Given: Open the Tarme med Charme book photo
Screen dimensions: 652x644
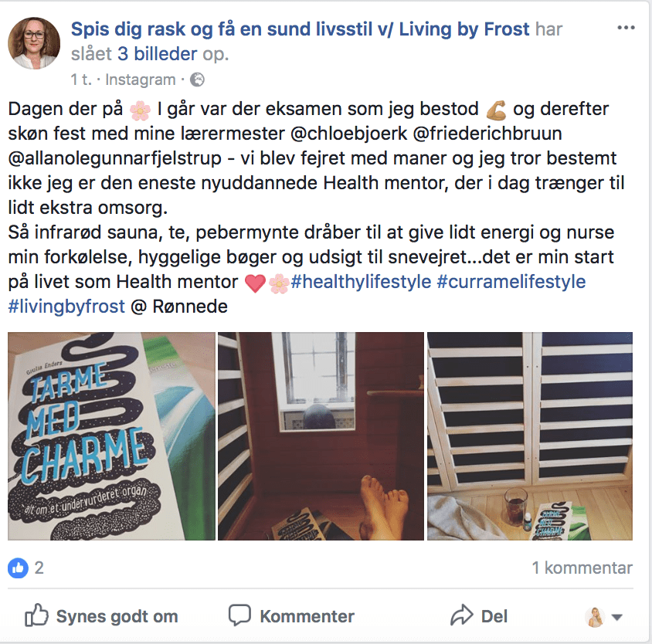Looking at the screenshot, I should pyautogui.click(x=111, y=436).
